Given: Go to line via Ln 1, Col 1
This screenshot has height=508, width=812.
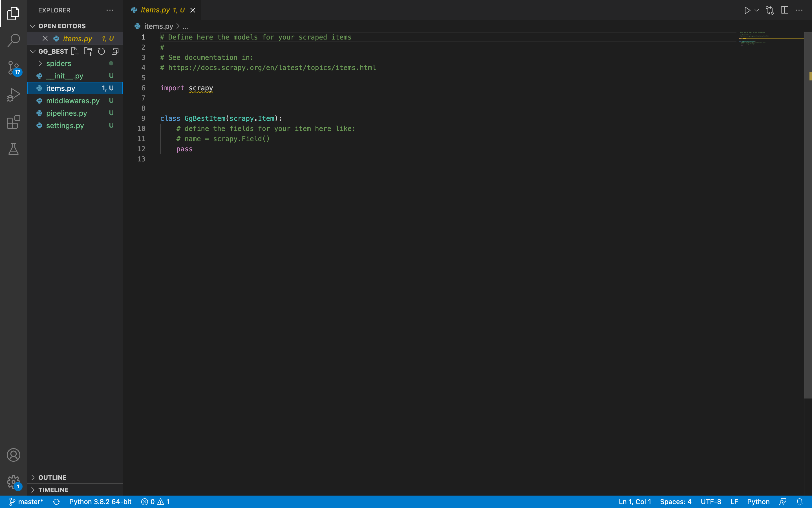Looking at the screenshot, I should tap(635, 502).
